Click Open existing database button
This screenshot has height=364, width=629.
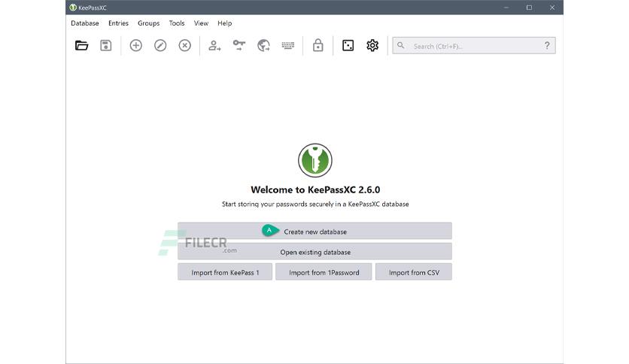pos(315,251)
